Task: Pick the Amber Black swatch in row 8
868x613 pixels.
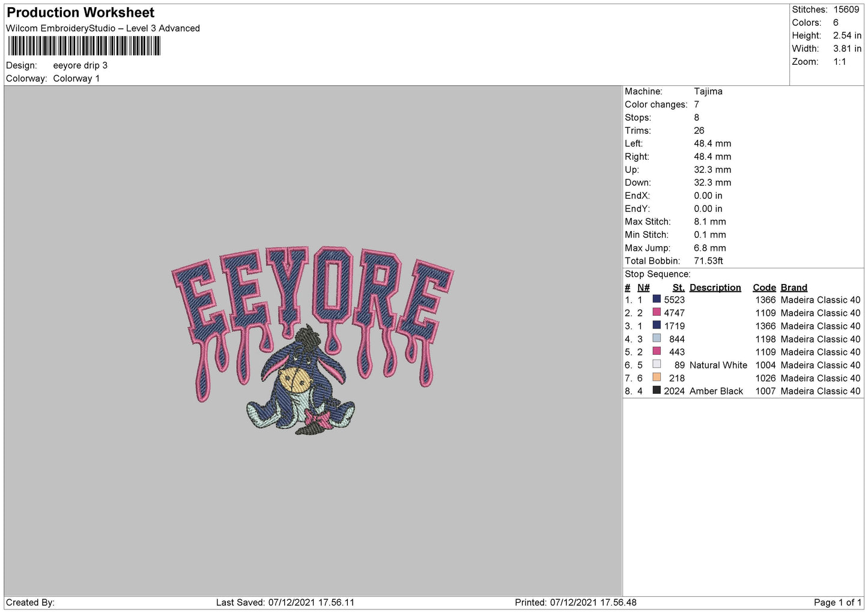Action: point(657,390)
